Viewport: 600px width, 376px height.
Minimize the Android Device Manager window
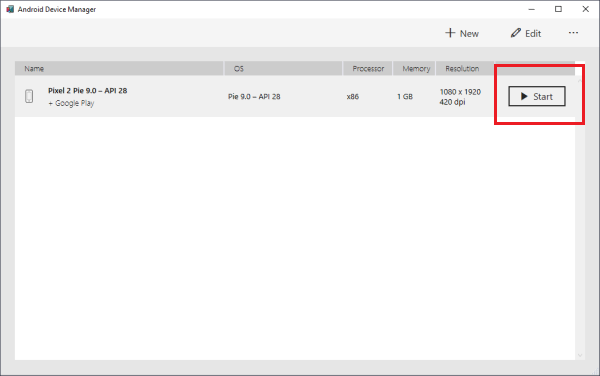point(532,9)
